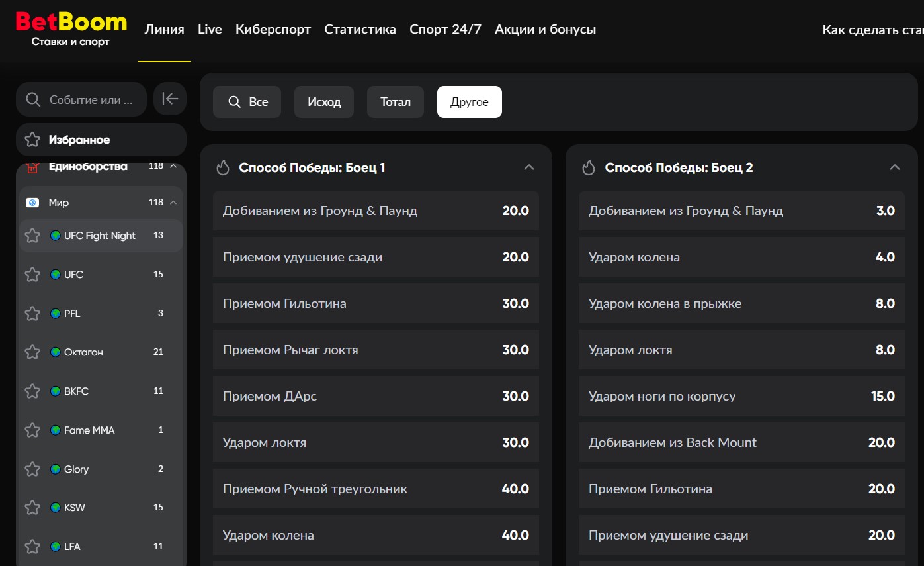Bet Боец 2 Ударом колена 4.0
Viewport: 924px width, 566px height.
point(741,257)
